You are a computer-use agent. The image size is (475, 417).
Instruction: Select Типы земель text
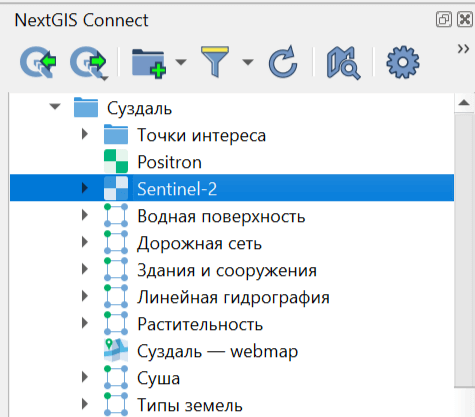[x=190, y=405]
